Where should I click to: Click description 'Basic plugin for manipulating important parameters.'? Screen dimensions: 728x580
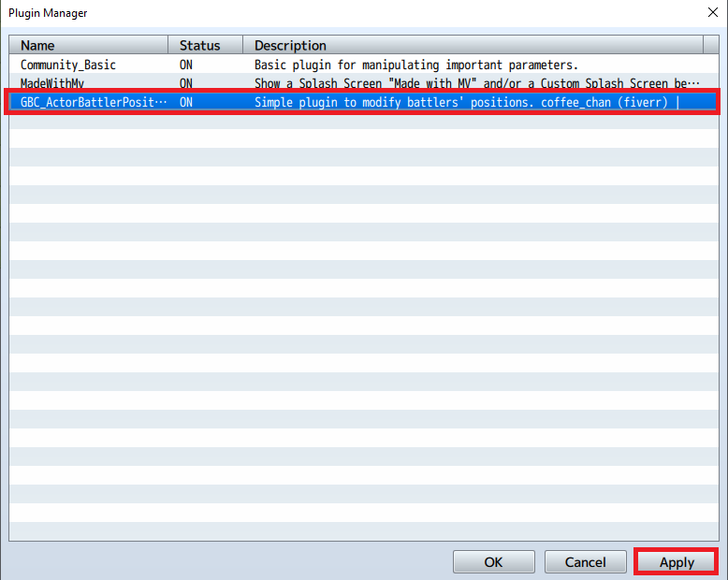pos(416,65)
